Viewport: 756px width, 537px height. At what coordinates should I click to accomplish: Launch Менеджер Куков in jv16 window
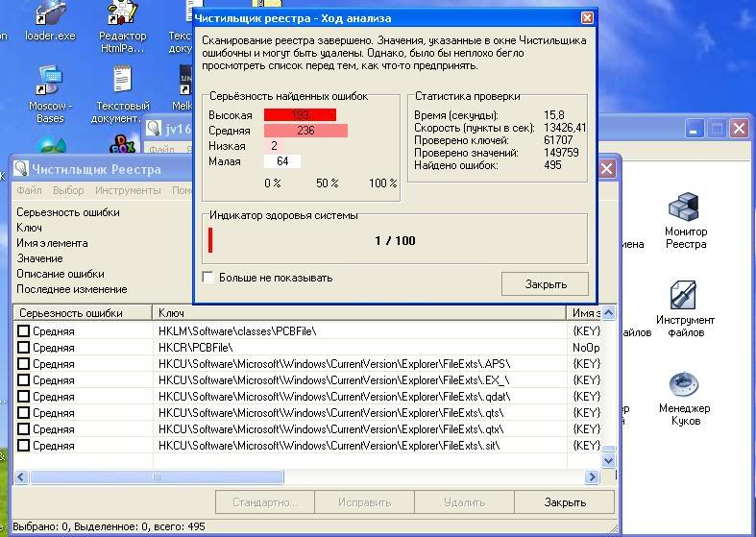point(685,398)
